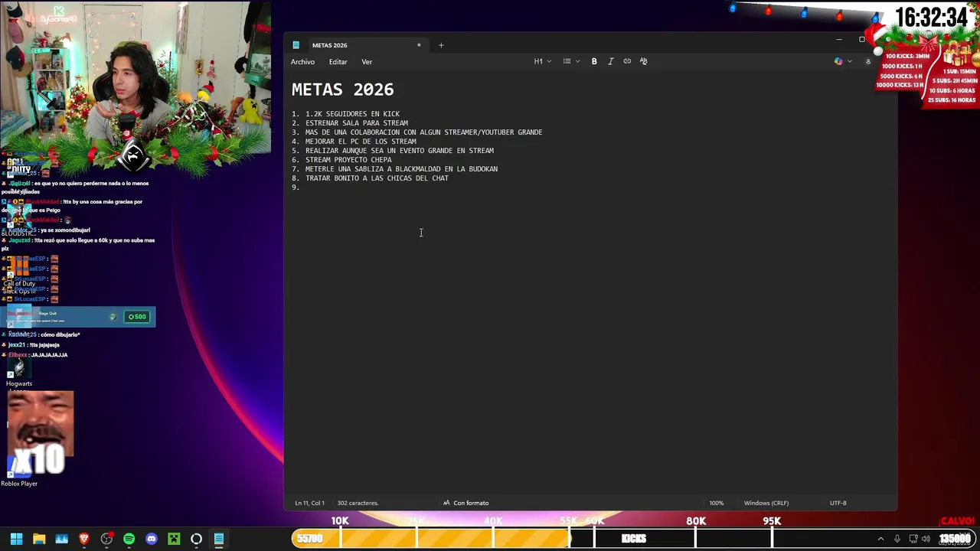Insert a link with the toolbar link icon

[627, 61]
